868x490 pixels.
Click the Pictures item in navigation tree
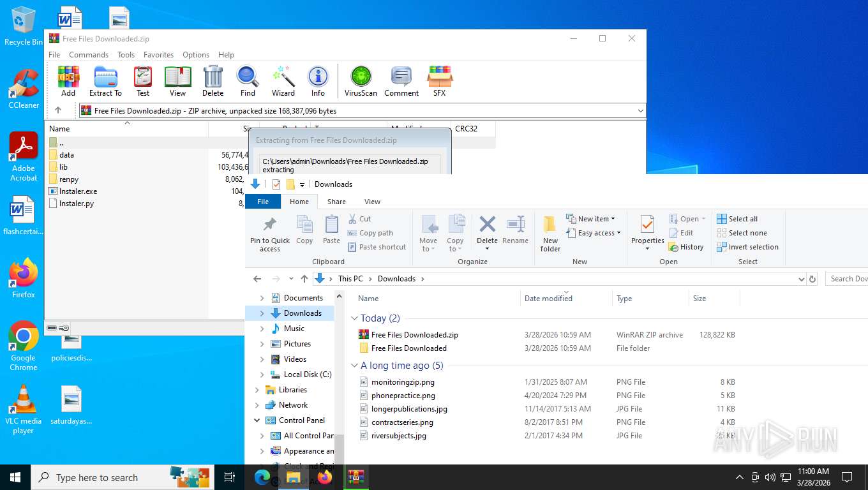click(297, 344)
